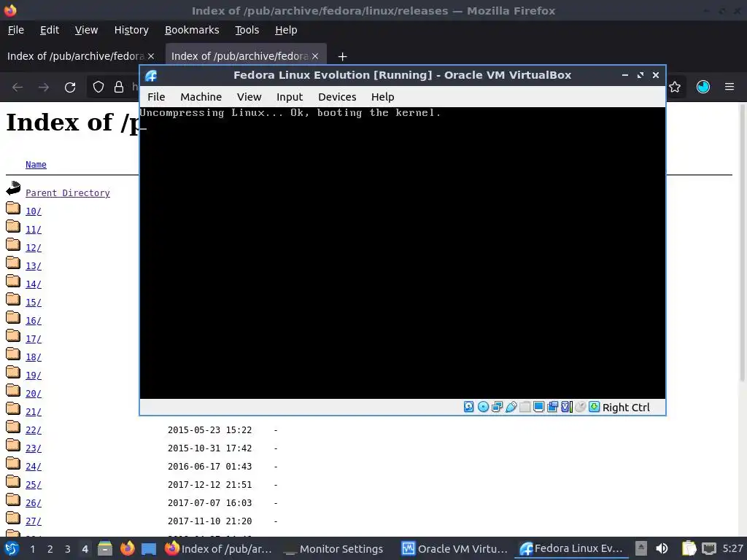Viewport: 747px width, 560px height.
Task: Click the shared folders icon in VirtualBox status bar
Action: click(525, 407)
